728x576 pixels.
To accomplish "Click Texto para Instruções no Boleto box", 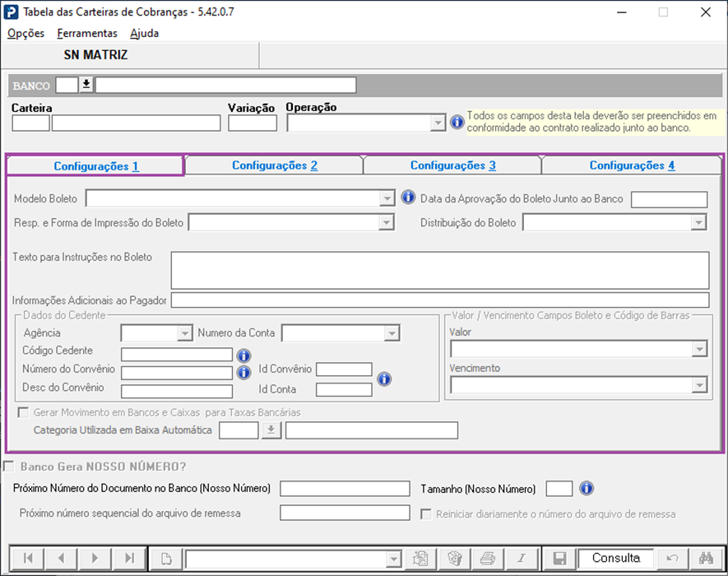I will coord(439,271).
